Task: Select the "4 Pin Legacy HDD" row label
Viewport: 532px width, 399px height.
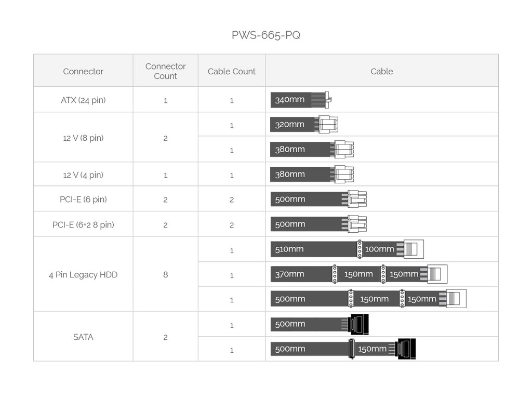Action: pos(83,275)
